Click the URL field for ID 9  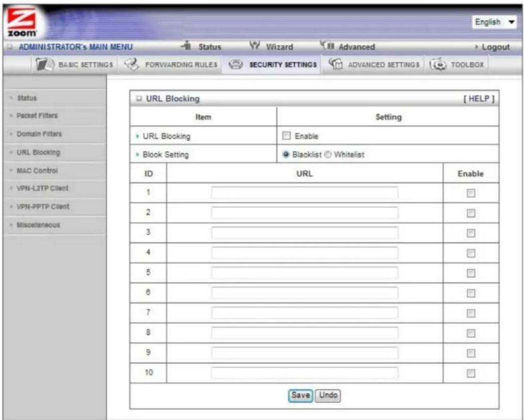tap(305, 353)
